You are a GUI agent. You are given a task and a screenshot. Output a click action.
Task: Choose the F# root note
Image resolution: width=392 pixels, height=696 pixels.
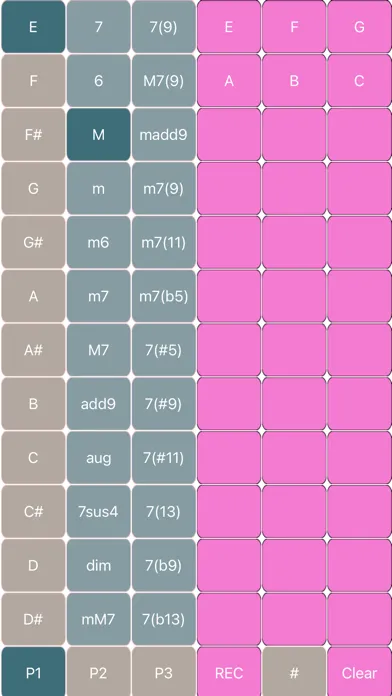click(33, 134)
